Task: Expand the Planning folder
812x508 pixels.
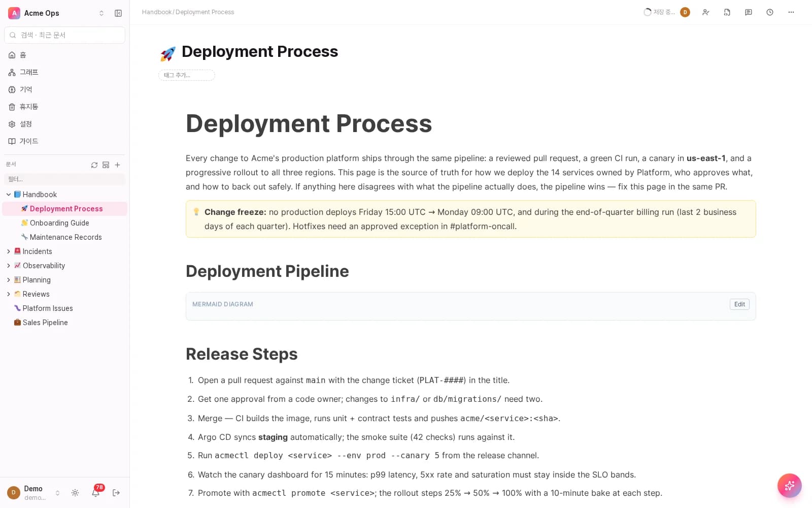Action: coord(9,280)
